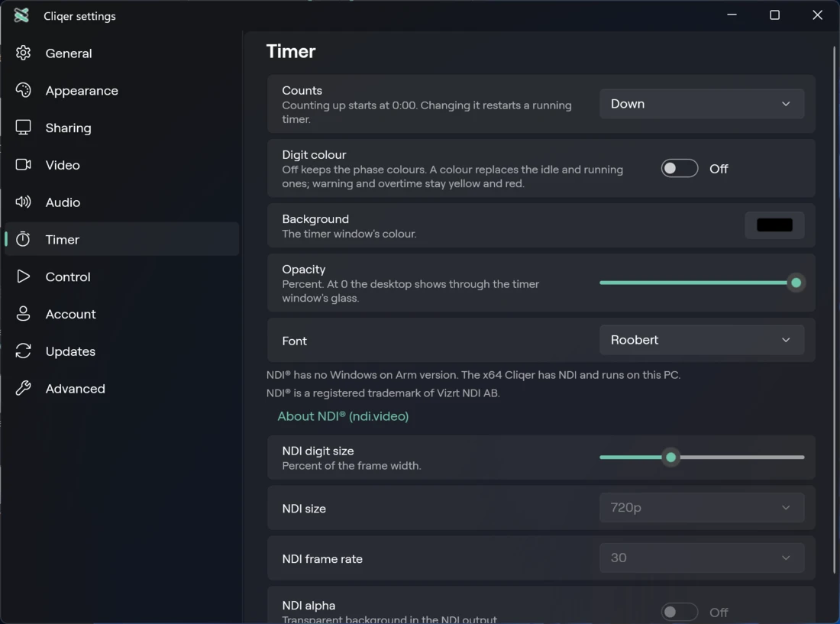Click the Control play icon
This screenshot has width=840, height=624.
coord(23,276)
